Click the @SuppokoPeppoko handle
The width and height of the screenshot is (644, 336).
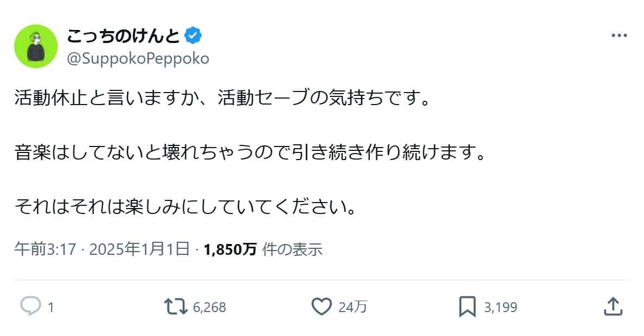(x=138, y=58)
